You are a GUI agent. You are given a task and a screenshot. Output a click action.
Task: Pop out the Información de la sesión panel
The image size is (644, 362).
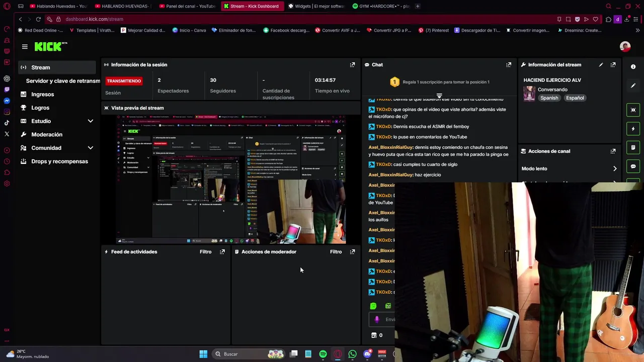point(352,65)
